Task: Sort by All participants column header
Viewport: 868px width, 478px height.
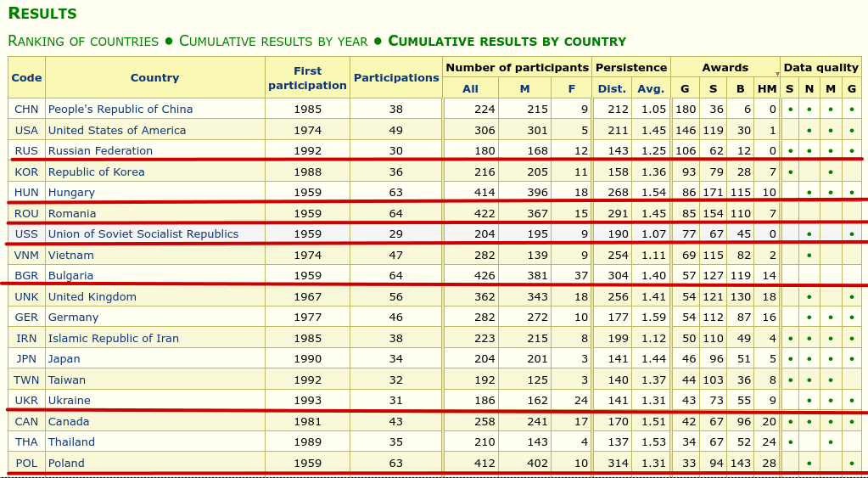Action: point(470,88)
